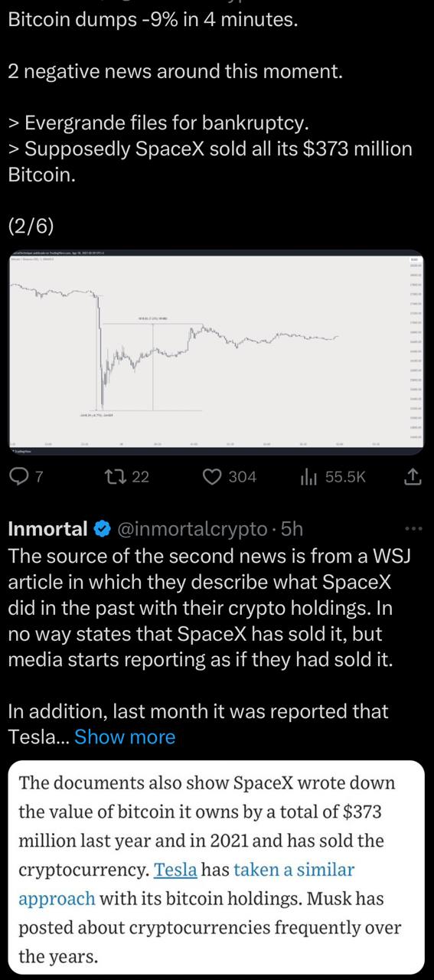Open the Bitcoin price chart image
Viewport: 434px width, 980px height.
(217, 351)
